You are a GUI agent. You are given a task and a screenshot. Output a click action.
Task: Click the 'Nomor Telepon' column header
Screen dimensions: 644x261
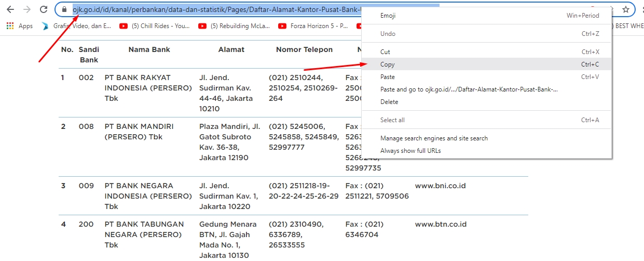coord(304,49)
